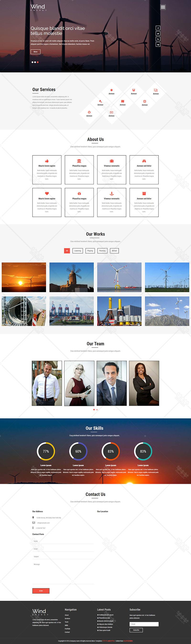Filter works by Learning
Screen dimensions: 191x644
tap(78, 251)
